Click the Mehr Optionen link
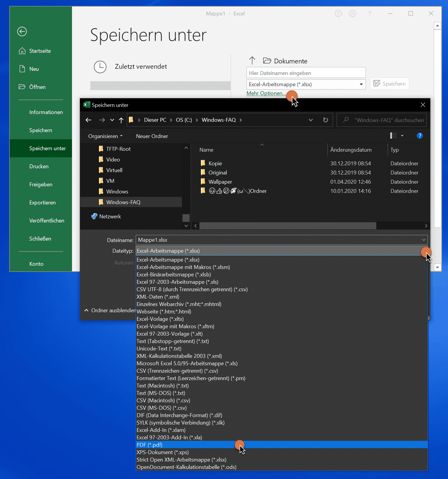This screenshot has height=479, width=448. [266, 93]
